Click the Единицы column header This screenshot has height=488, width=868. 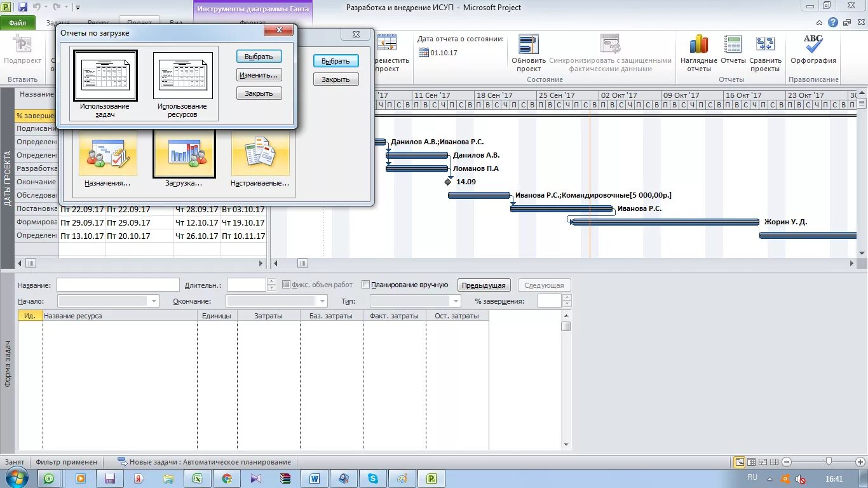click(x=217, y=316)
